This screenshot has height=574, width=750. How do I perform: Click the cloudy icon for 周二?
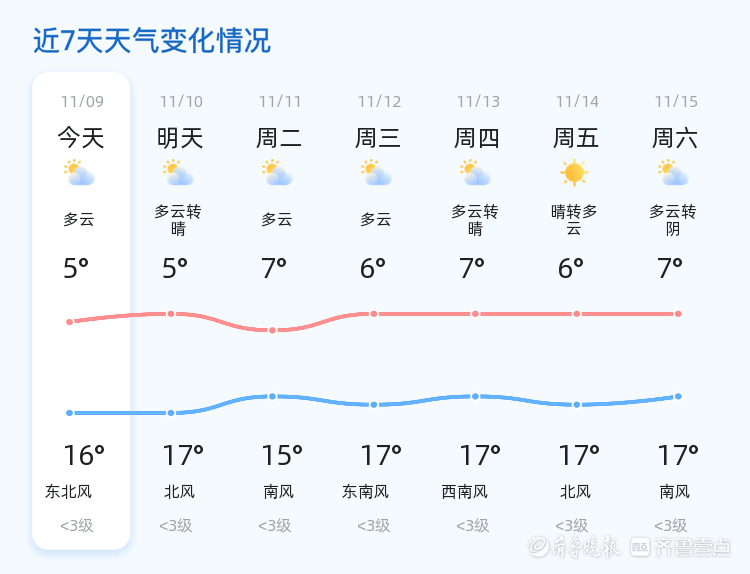[277, 173]
